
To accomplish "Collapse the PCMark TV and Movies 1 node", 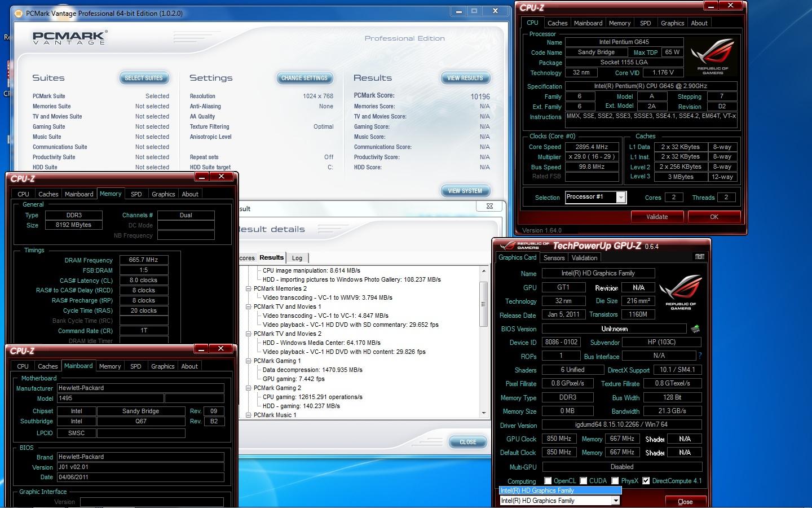I will tap(248, 306).
